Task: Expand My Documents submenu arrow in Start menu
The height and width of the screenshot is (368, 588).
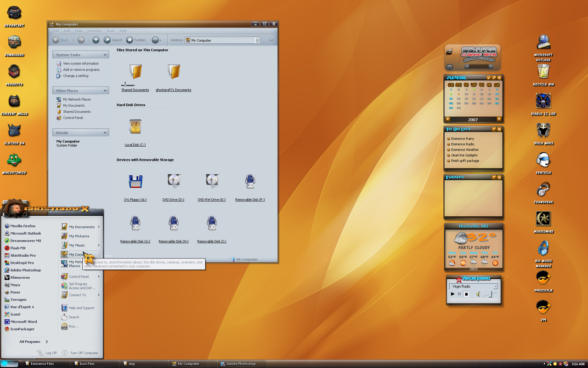Action: pos(99,227)
